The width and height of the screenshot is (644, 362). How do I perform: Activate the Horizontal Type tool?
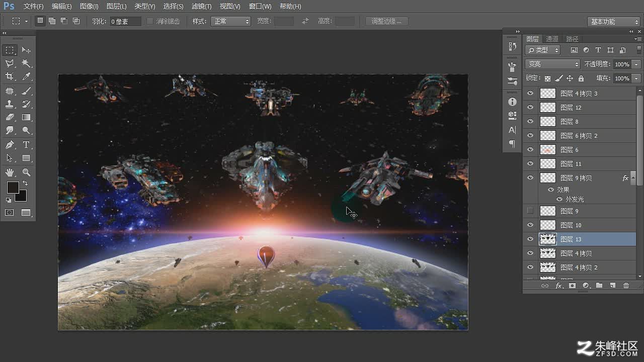(x=26, y=145)
